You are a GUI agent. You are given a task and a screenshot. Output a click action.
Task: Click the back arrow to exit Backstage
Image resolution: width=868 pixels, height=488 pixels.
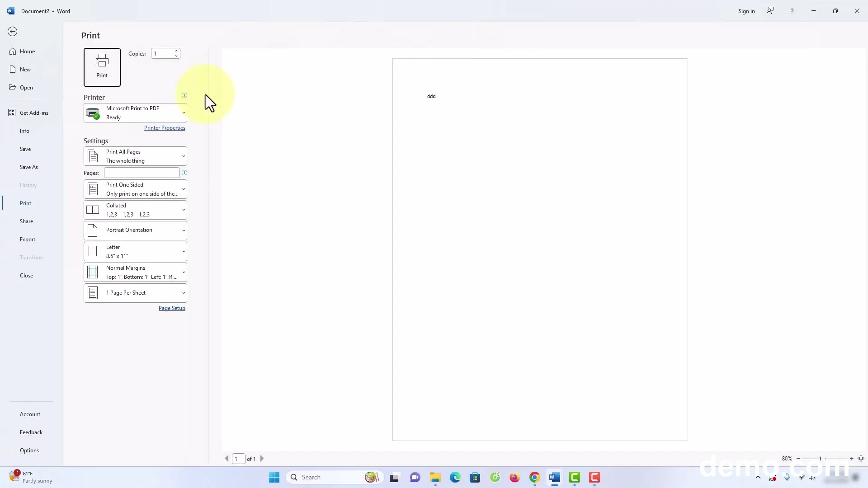[13, 31]
